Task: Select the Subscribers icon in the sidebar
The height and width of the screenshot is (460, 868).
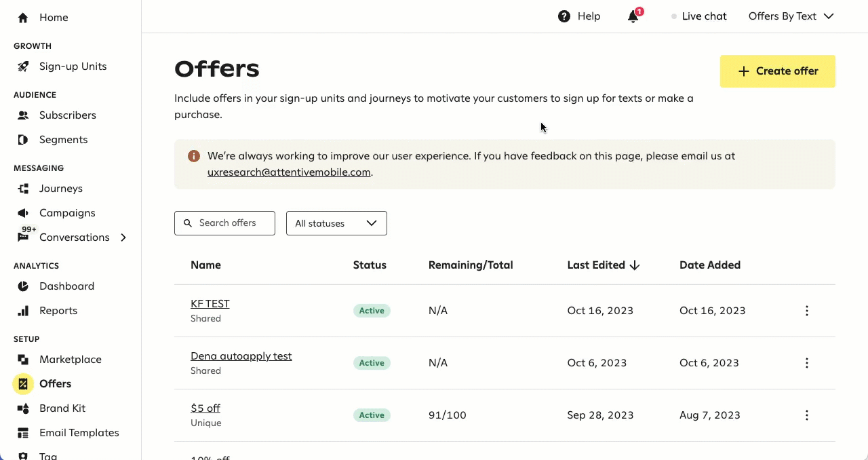Action: click(22, 115)
